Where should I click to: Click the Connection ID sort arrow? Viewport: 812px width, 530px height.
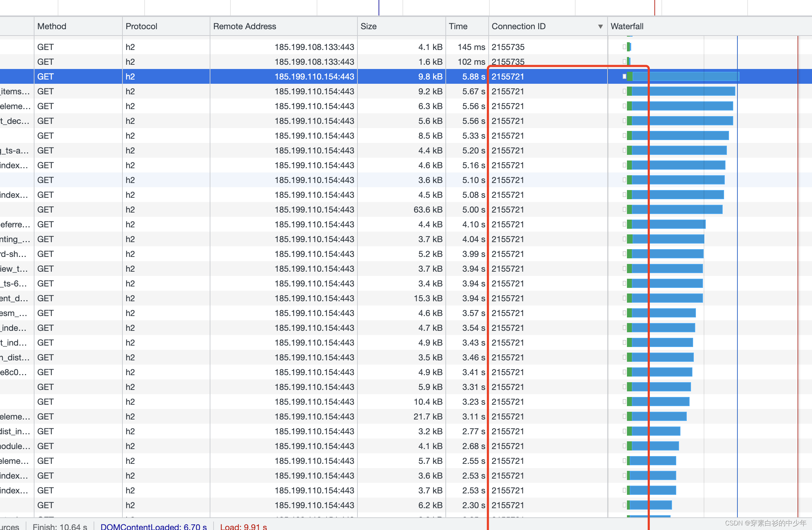coord(600,27)
